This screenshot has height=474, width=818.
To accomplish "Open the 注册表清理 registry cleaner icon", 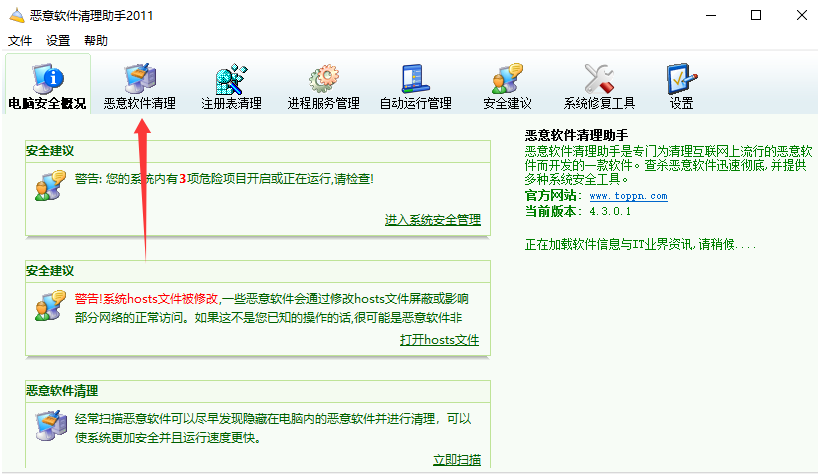I will click(x=232, y=79).
